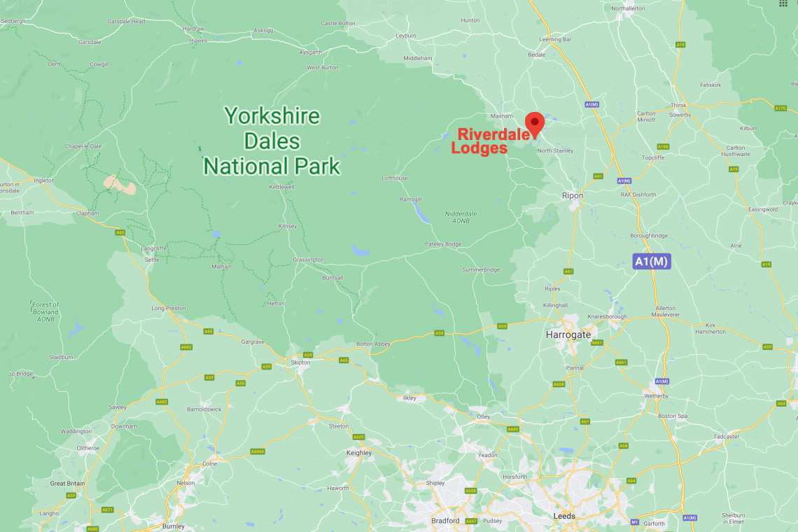Click the Harrogate town label
This screenshot has height=532, width=798.
pyautogui.click(x=568, y=335)
